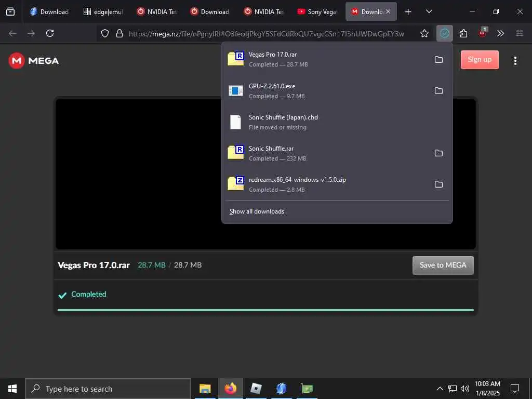This screenshot has height=399, width=532.
Task: Click the MEGA logo
Action: pos(34,61)
